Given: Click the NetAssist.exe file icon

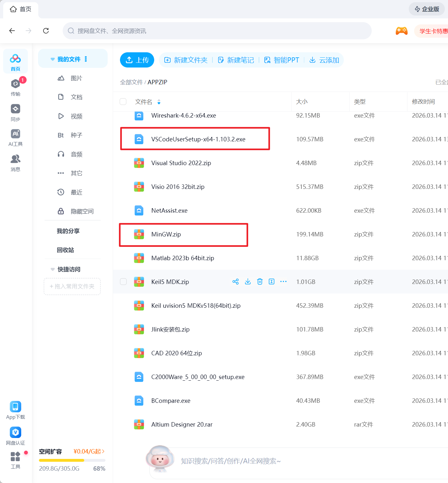Looking at the screenshot, I should point(139,210).
